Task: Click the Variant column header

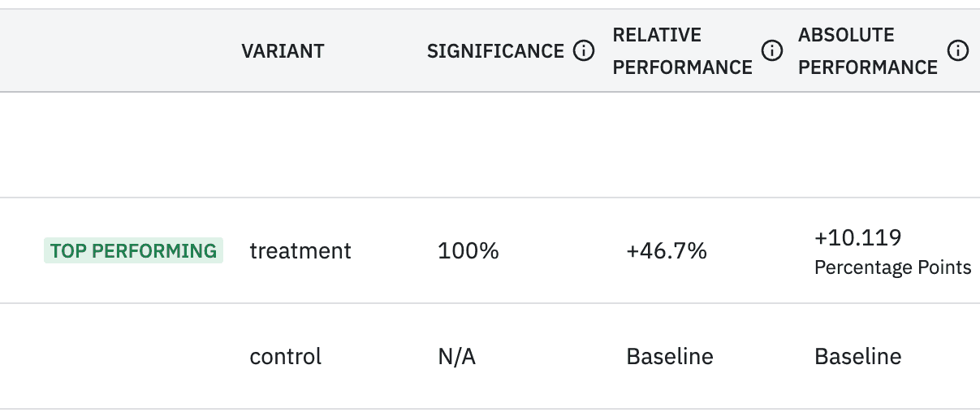Action: click(283, 51)
